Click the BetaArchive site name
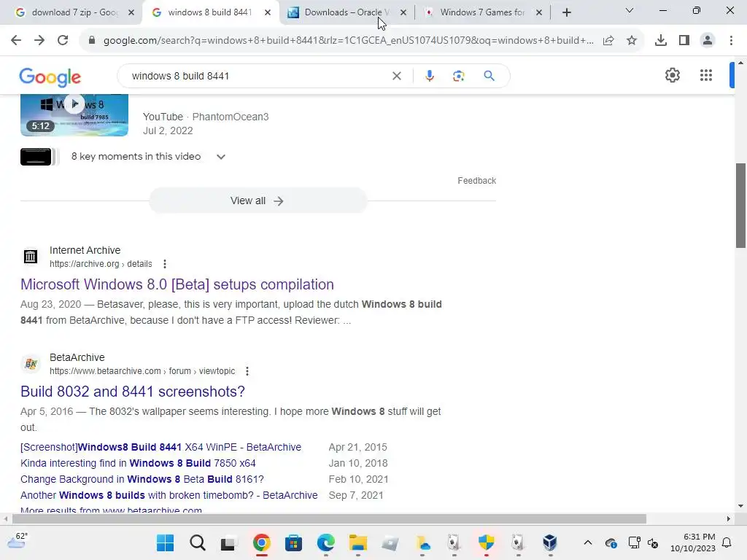Image resolution: width=747 pixels, height=560 pixels. pos(77,357)
